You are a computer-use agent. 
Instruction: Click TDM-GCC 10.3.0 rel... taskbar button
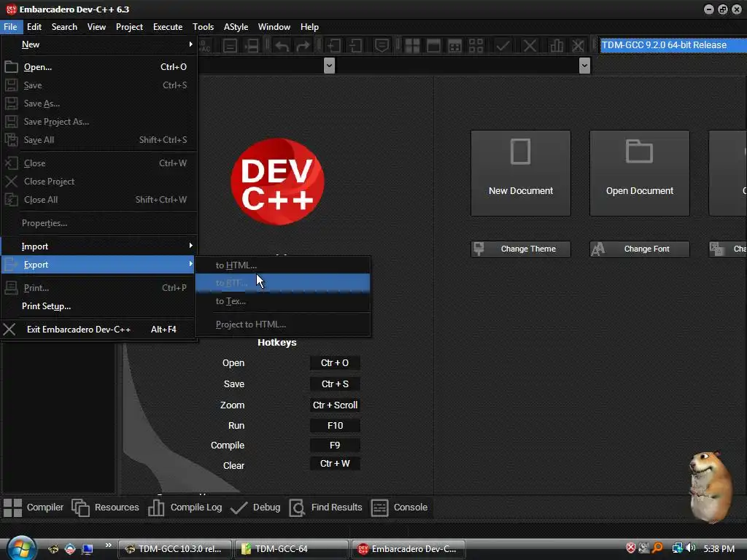[175, 549]
